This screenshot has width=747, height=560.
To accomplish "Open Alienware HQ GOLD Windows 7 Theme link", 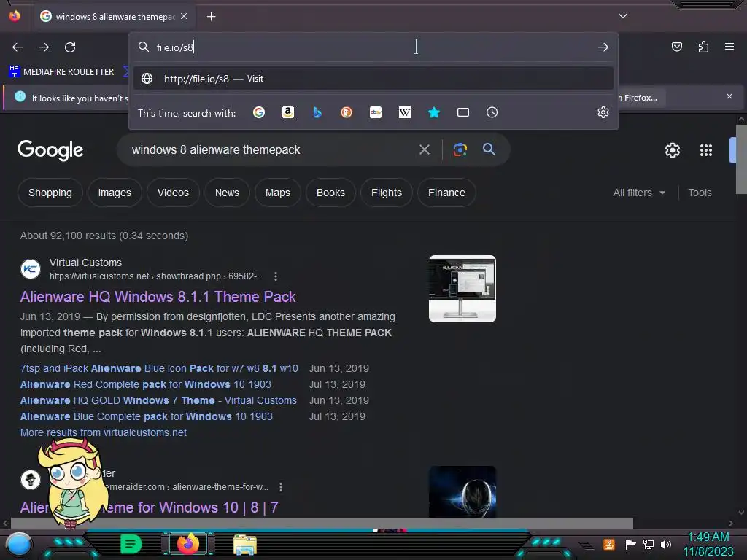I will coord(158,400).
